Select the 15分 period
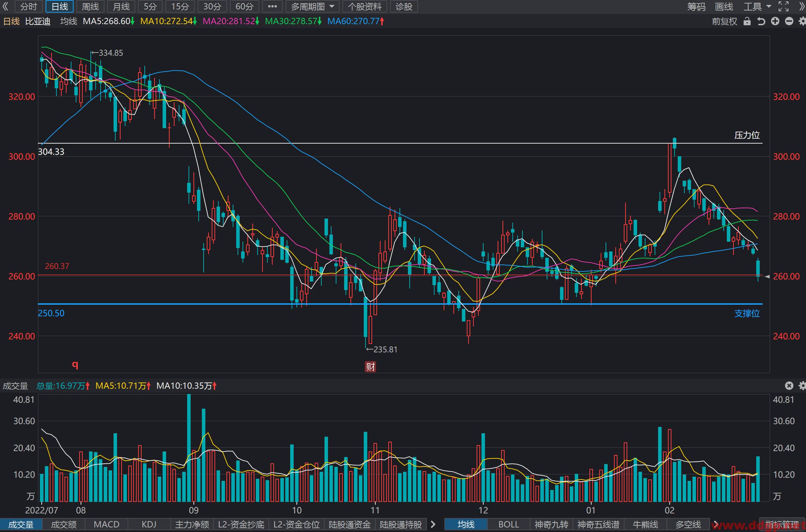 tap(180, 6)
